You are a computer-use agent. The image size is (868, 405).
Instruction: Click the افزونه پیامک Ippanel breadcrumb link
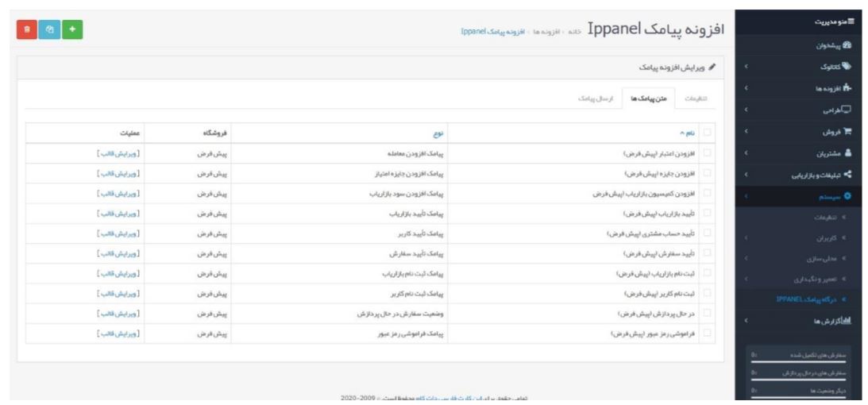492,32
